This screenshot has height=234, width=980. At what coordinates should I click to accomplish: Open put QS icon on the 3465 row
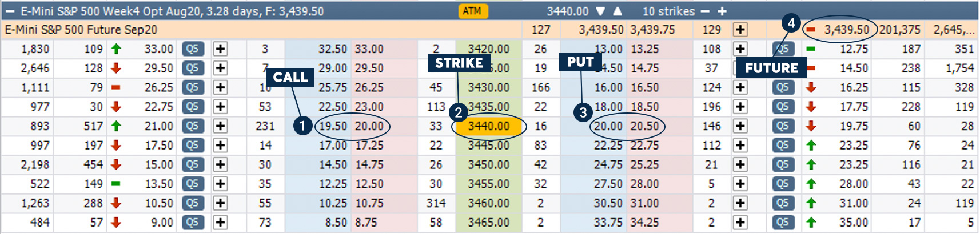[783, 223]
